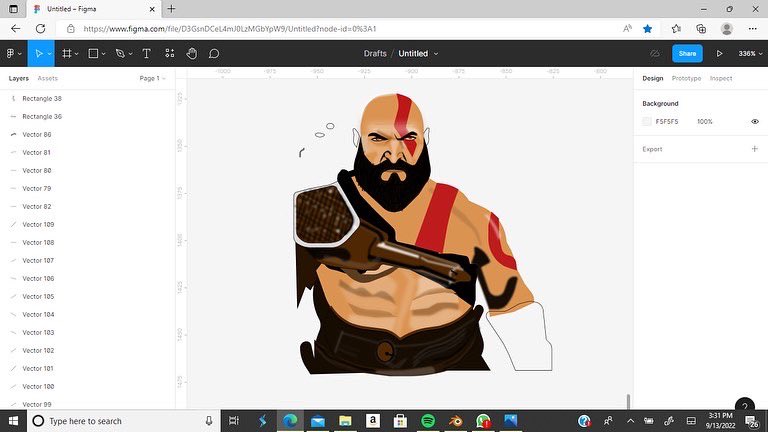Open the Resources components tool
Image resolution: width=768 pixels, height=432 pixels.
point(169,53)
